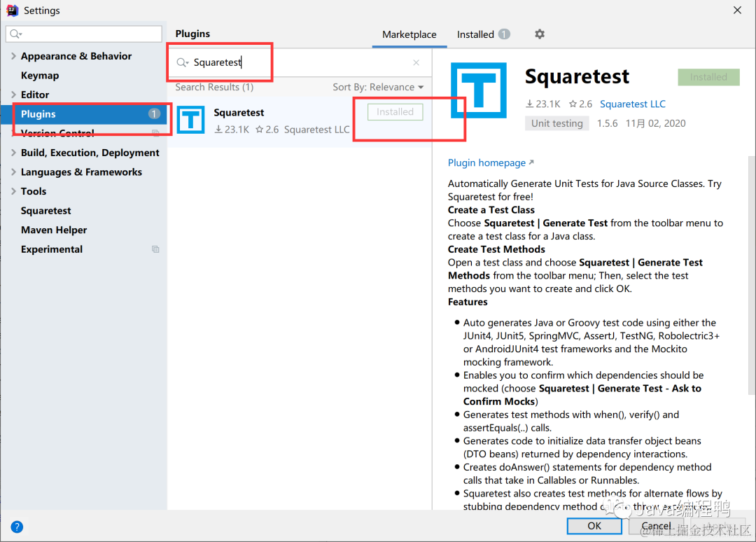
Task: Close the Settings dialog
Action: pyautogui.click(x=737, y=10)
